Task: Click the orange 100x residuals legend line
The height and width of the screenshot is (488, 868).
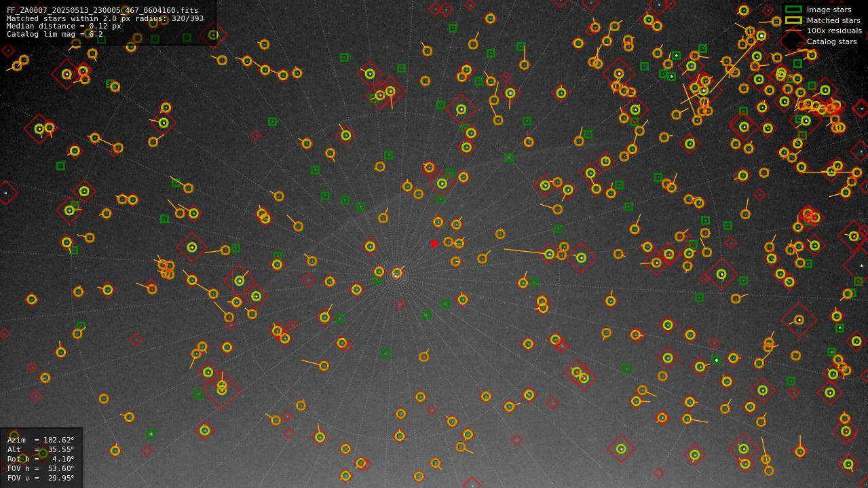Action: (x=793, y=31)
